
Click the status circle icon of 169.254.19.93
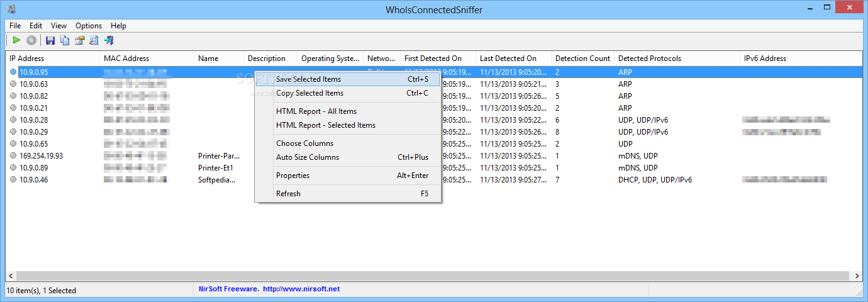coord(13,156)
